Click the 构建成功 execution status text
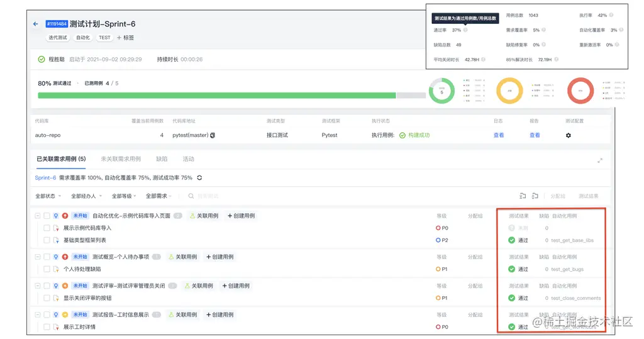644x339 pixels. tap(419, 135)
